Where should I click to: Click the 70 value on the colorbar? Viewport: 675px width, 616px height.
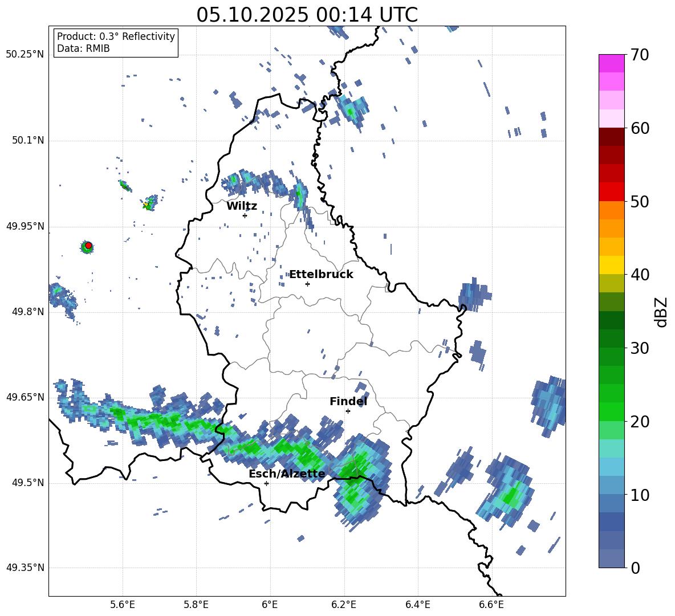point(640,55)
